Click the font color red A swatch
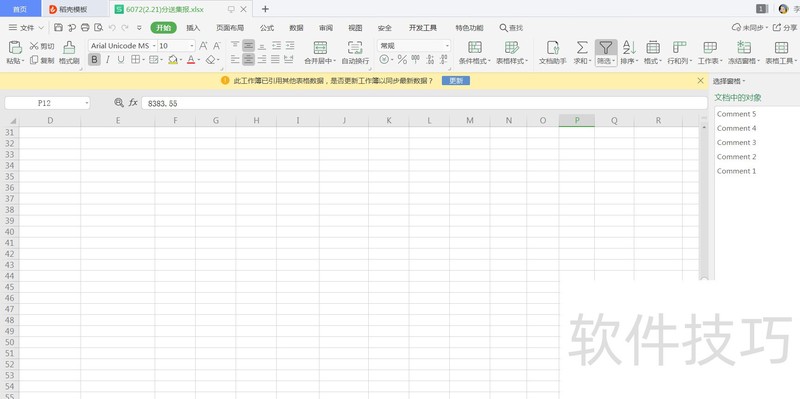Image resolution: width=800 pixels, height=399 pixels. click(x=191, y=60)
